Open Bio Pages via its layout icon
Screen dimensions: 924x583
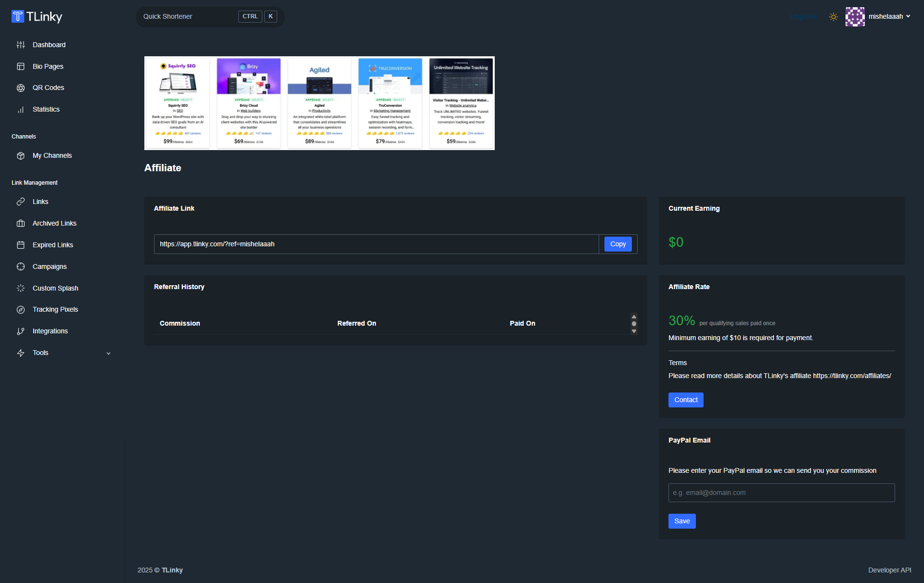point(21,66)
